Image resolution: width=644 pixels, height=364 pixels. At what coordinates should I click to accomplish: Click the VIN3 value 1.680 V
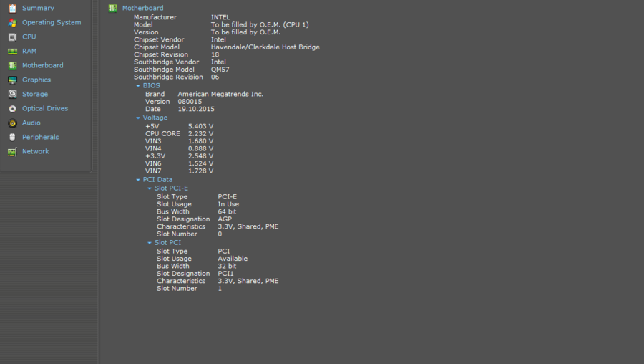(200, 141)
